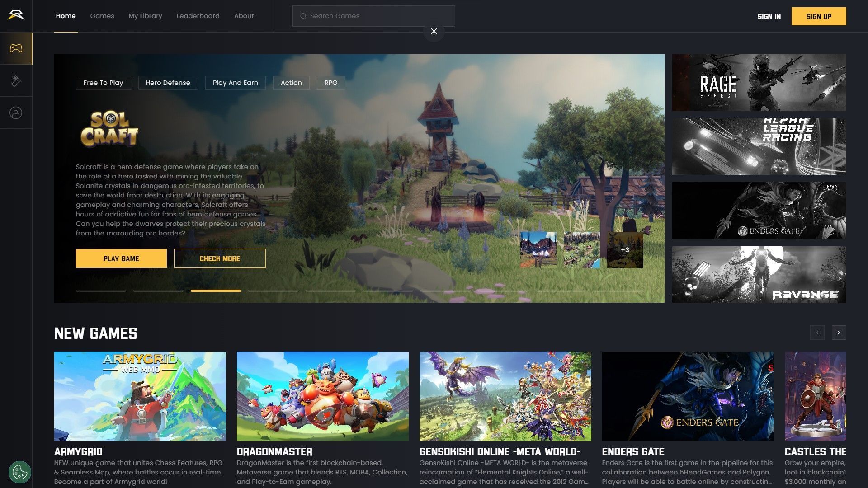Select the Free To Play filter tag
This screenshot has height=488, width=868.
pyautogui.click(x=103, y=82)
